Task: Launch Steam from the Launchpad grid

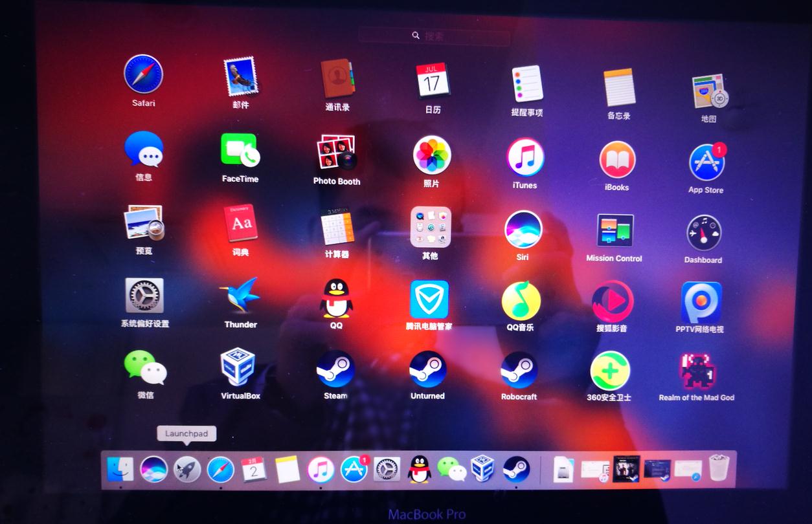Action: click(335, 369)
